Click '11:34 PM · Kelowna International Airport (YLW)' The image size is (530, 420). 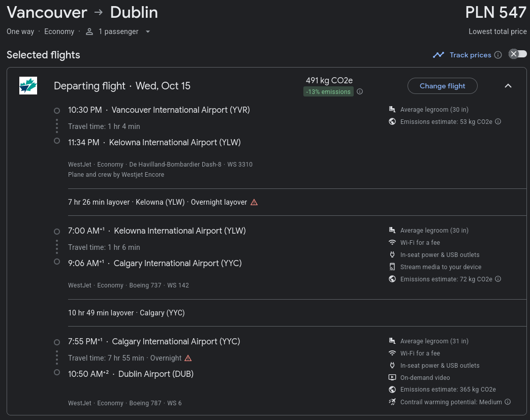tap(154, 142)
